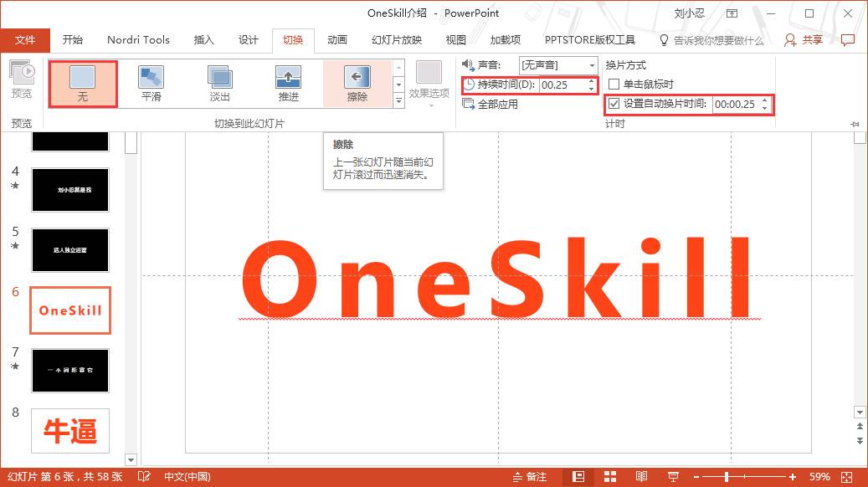Click the Tell Me search box
The height and width of the screenshot is (487, 868).
click(x=718, y=40)
